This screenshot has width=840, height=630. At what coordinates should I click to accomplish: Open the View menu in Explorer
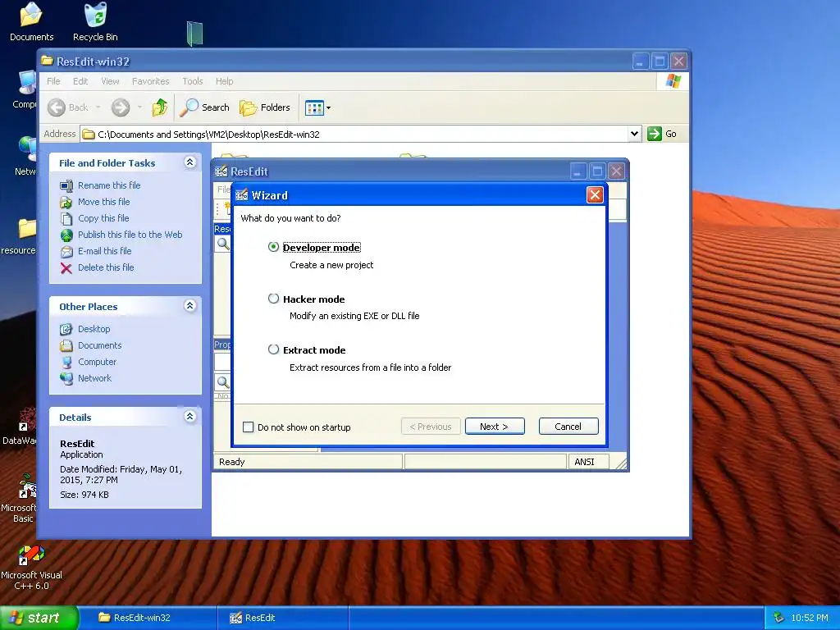click(110, 81)
